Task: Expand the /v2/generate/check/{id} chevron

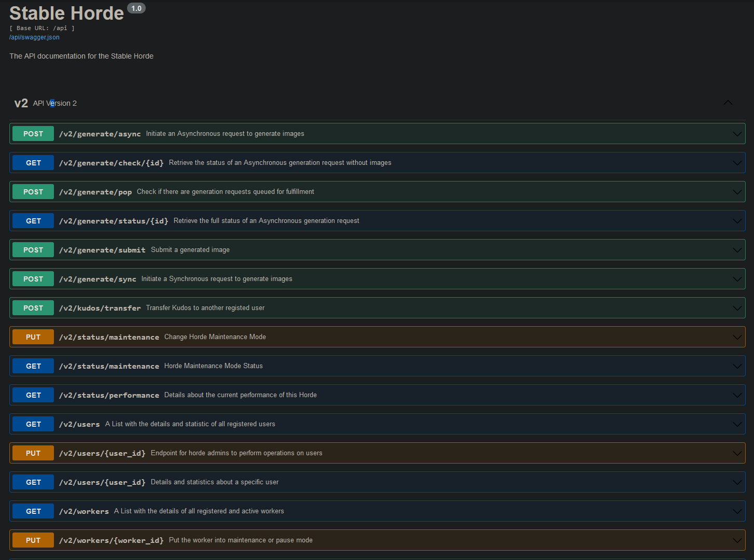Action: (x=737, y=163)
